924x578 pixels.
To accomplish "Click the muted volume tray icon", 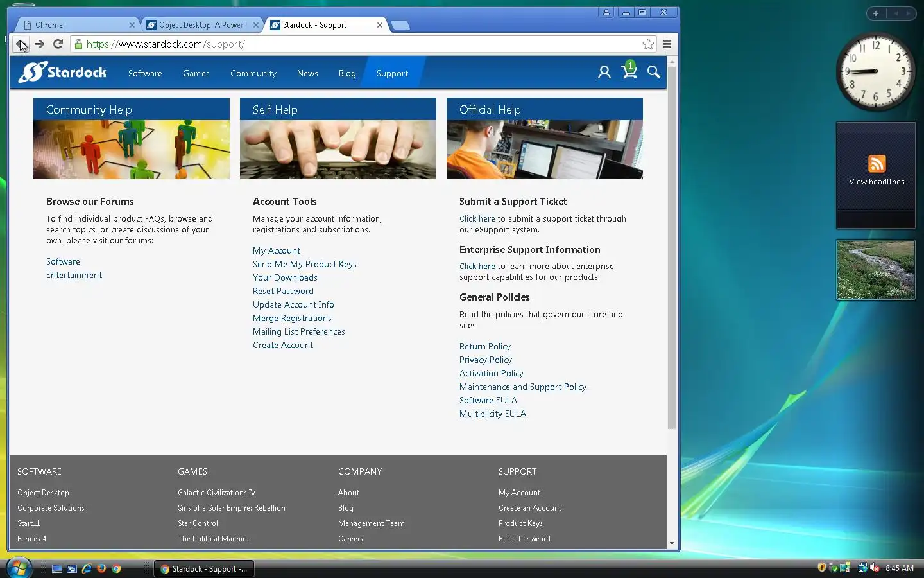I will [x=874, y=568].
